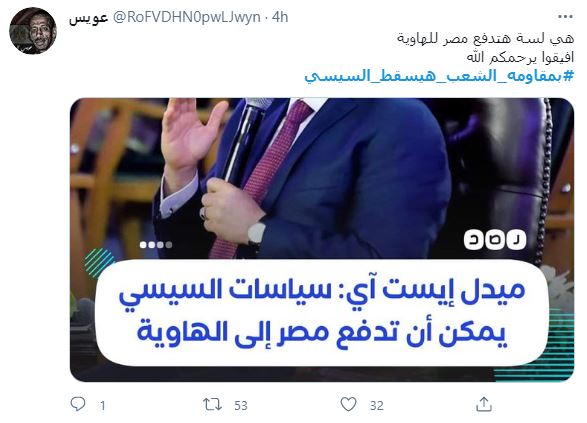Open the share upload arrow icon
This screenshot has height=423, width=587.
click(484, 404)
